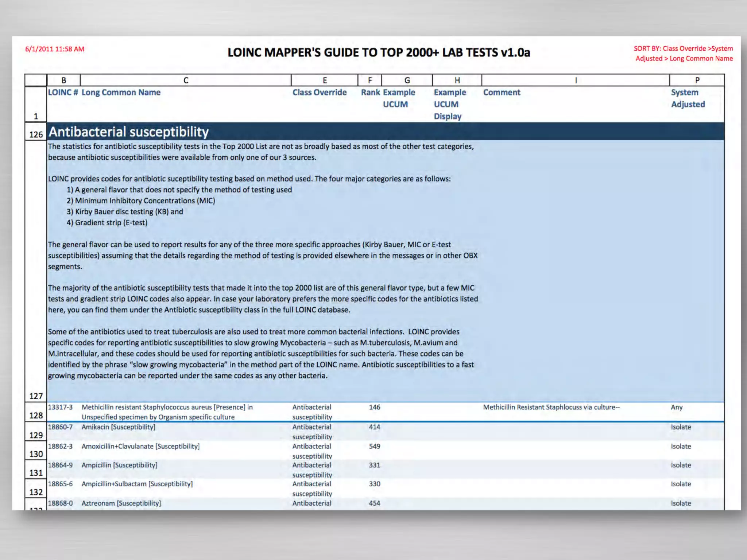This screenshot has width=747, height=560.
Task: Select the Ampicillin+Sulbactam [Susceptibility] cell
Action: click(137, 484)
